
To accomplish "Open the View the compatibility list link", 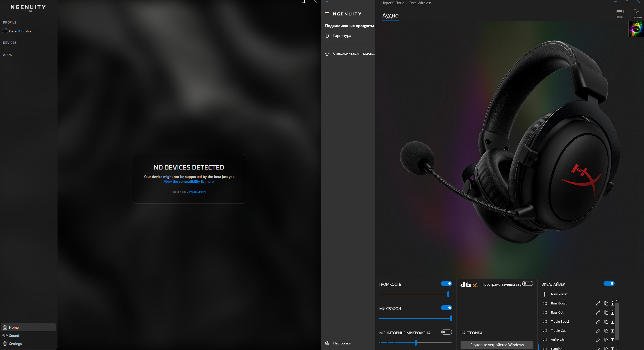I will point(189,181).
